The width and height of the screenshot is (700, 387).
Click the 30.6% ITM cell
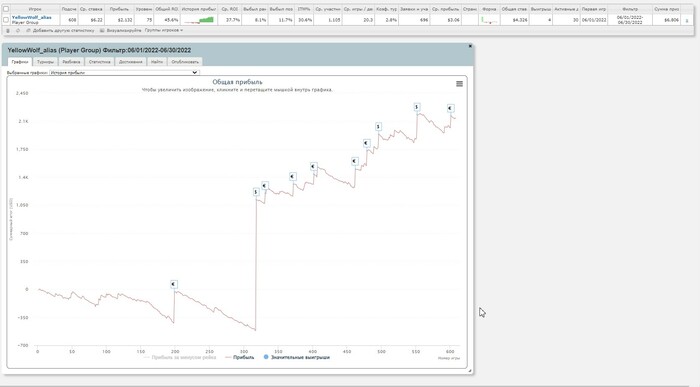point(305,20)
